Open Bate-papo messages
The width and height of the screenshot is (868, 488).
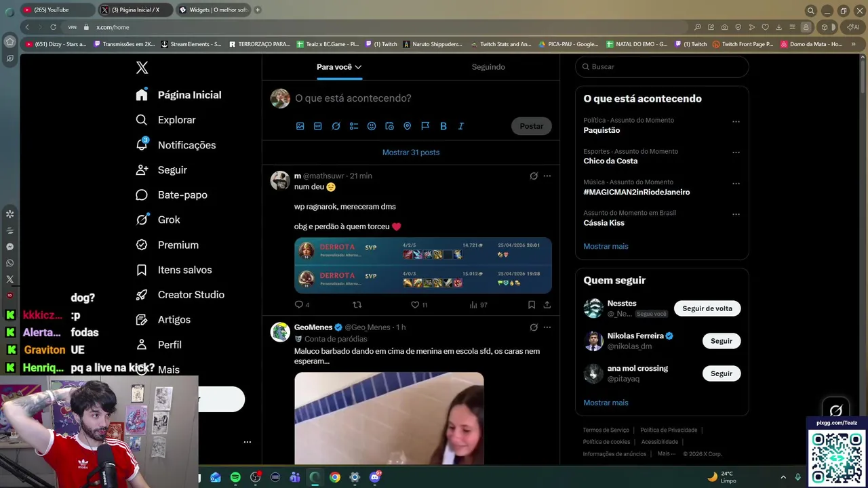172,195
